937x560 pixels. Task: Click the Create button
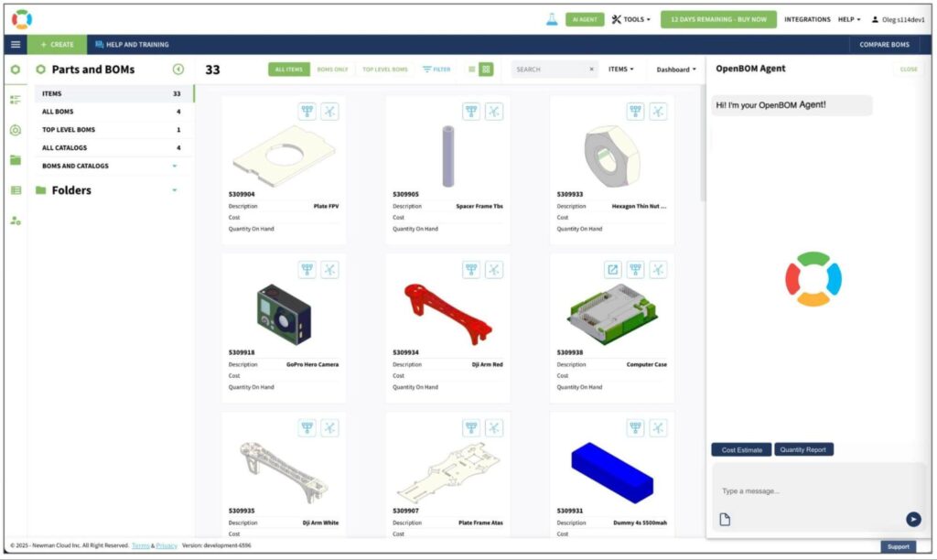[x=57, y=44]
